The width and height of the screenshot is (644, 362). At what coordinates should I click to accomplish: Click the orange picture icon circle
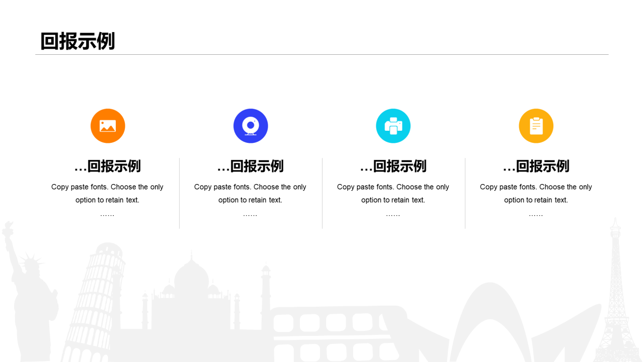pyautogui.click(x=108, y=126)
